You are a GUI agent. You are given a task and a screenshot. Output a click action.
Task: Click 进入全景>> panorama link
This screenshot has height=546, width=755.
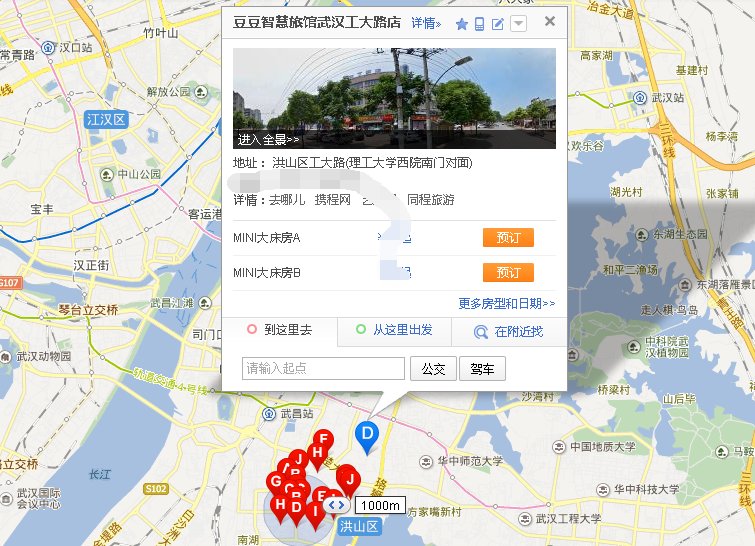[x=268, y=140]
